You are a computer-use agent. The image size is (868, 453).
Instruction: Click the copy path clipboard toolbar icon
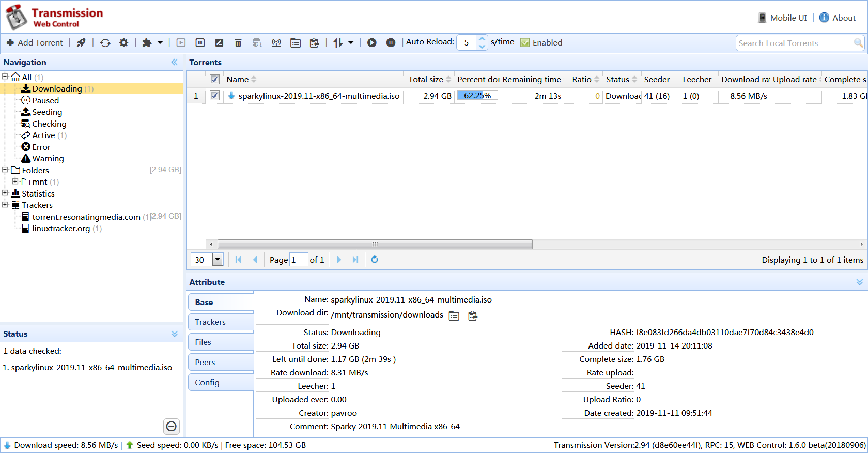point(314,42)
